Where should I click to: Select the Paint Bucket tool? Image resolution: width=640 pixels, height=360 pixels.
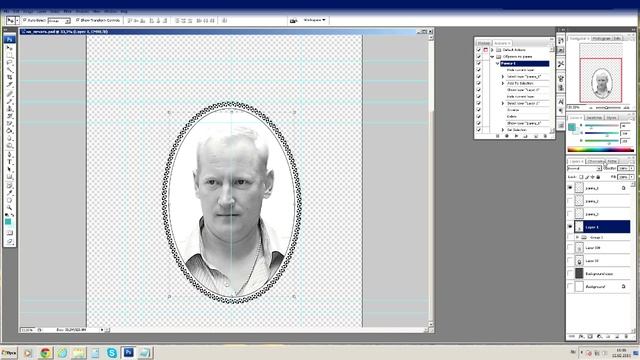[x=10, y=131]
